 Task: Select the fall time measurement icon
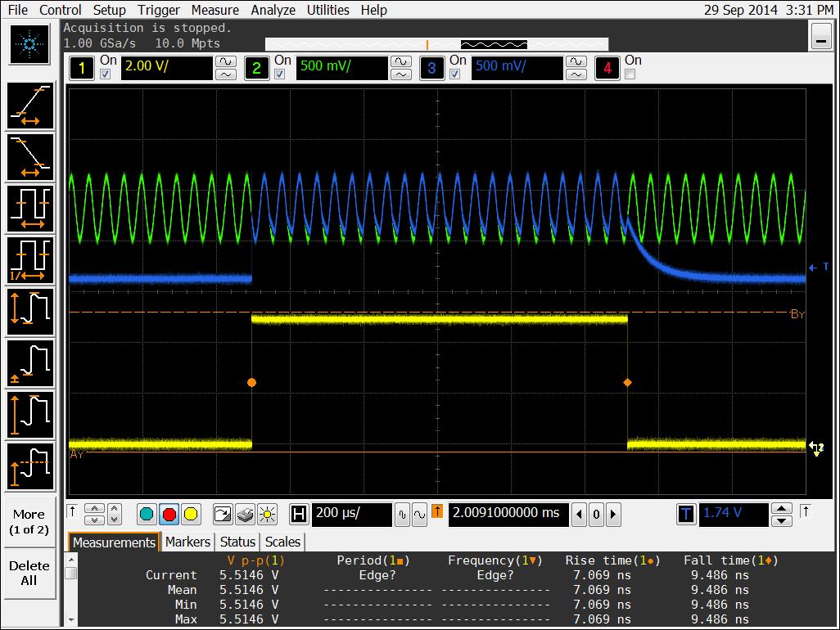[30, 157]
